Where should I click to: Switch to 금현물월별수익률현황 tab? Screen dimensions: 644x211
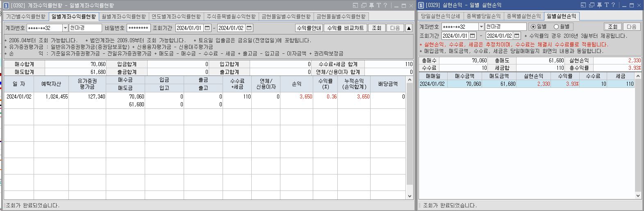coord(341,17)
